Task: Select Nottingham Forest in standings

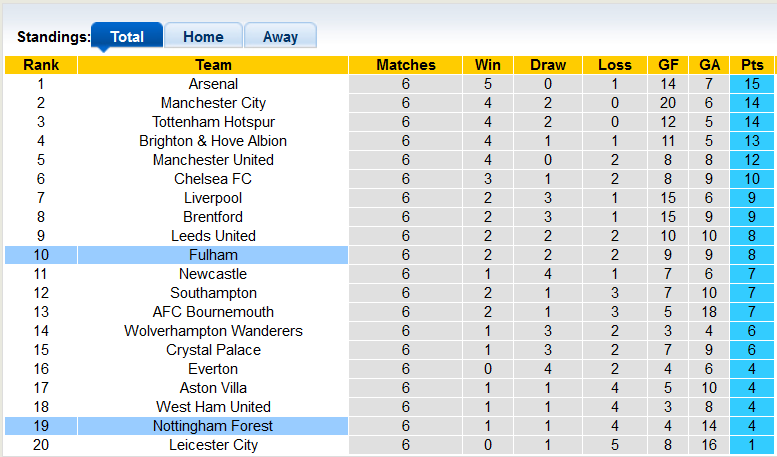Action: (213, 426)
